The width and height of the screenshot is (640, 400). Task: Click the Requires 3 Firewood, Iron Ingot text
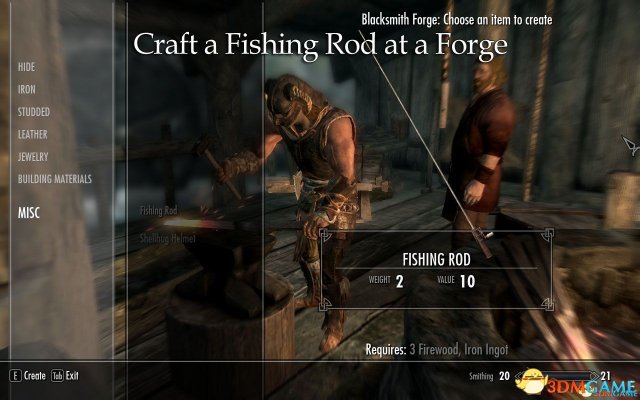437,350
